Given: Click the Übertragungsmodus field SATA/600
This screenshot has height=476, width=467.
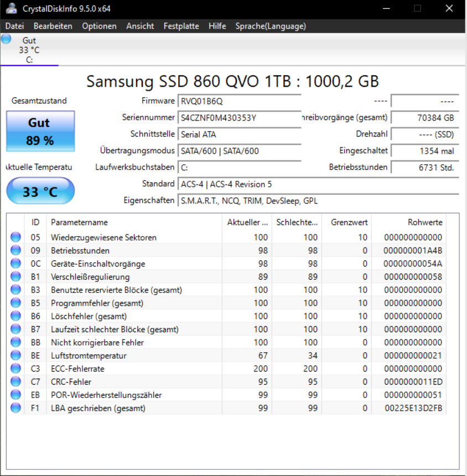Looking at the screenshot, I should 240,151.
